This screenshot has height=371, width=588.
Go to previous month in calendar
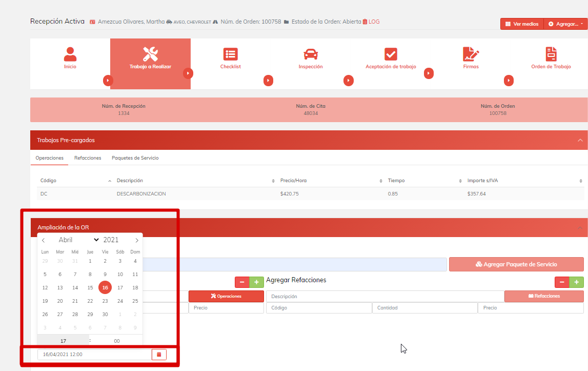[x=44, y=240]
